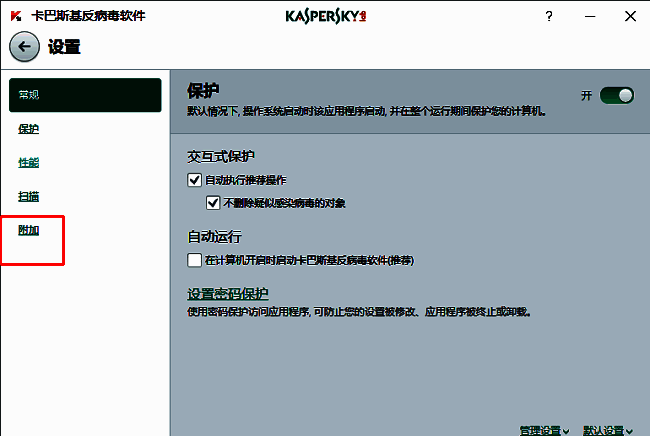Open the 性能 sidebar section
Screen dimensions: 650x436
[x=29, y=162]
